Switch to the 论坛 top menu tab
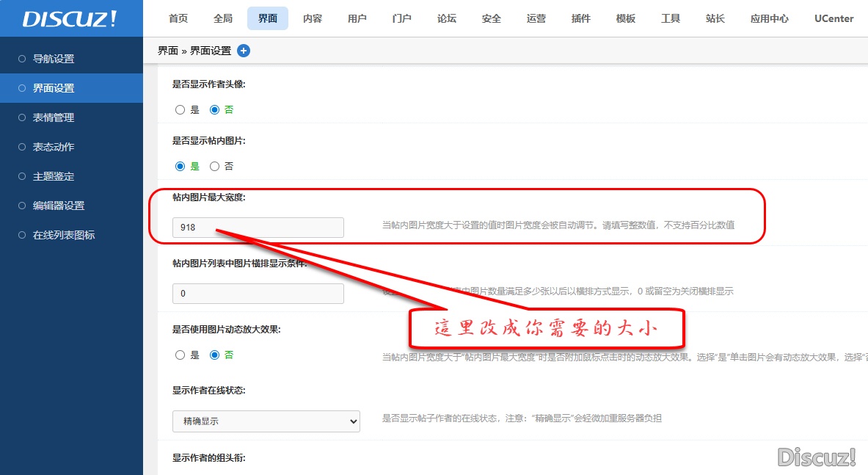This screenshot has width=868, height=475. [x=446, y=18]
